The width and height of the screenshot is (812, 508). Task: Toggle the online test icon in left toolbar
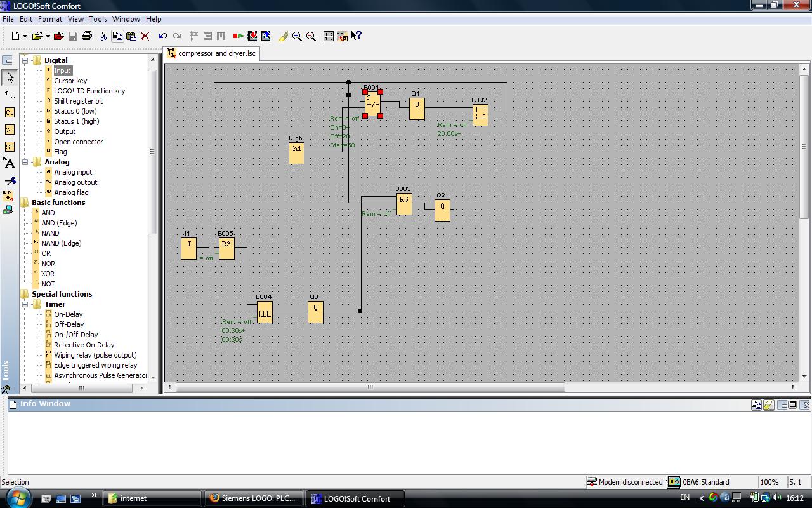coord(8,210)
